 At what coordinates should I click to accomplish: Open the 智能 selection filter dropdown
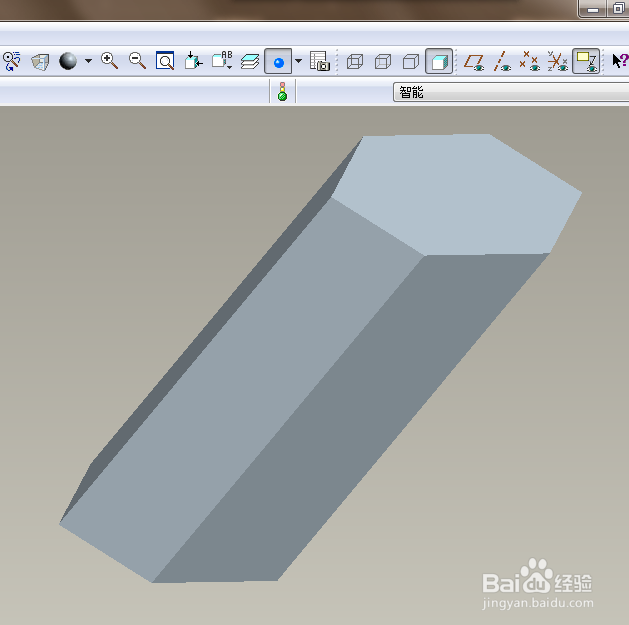(511, 92)
